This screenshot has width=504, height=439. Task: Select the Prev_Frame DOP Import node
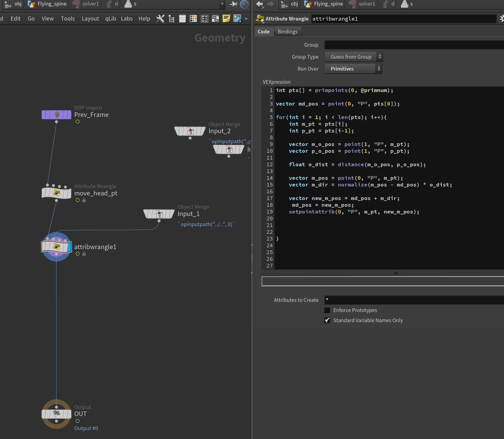coord(56,115)
